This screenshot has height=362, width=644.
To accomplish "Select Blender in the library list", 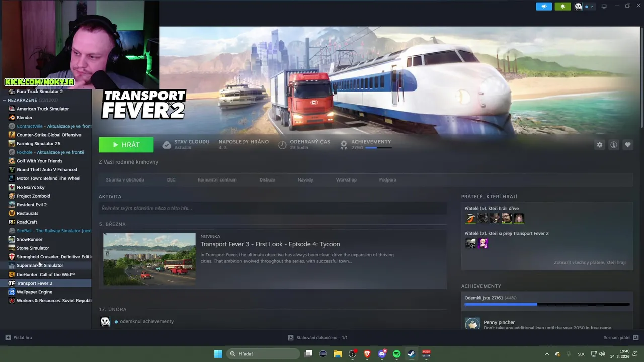I will coord(24,118).
